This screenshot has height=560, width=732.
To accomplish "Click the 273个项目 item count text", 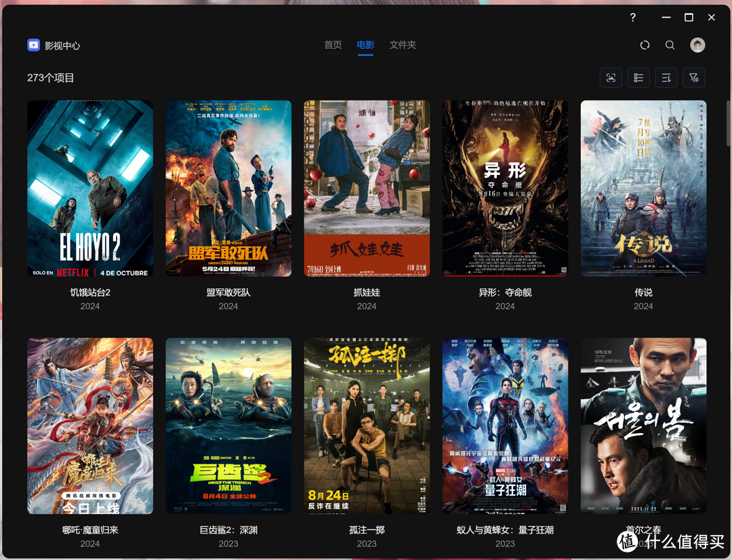I will [50, 77].
